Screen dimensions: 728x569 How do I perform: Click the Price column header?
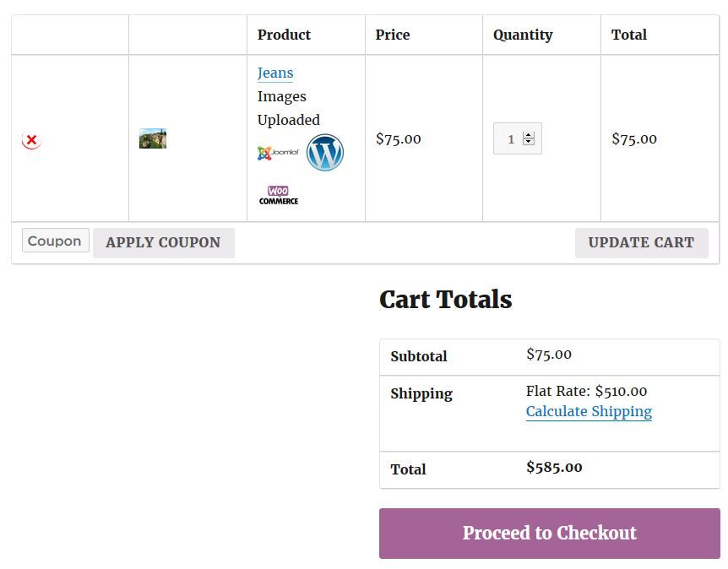click(x=393, y=35)
